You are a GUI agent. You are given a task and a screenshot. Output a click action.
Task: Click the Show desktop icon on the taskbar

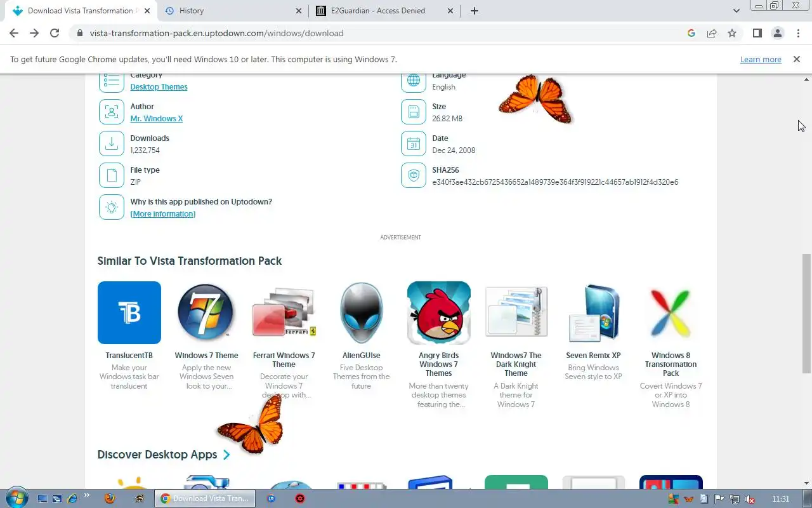tap(42, 498)
